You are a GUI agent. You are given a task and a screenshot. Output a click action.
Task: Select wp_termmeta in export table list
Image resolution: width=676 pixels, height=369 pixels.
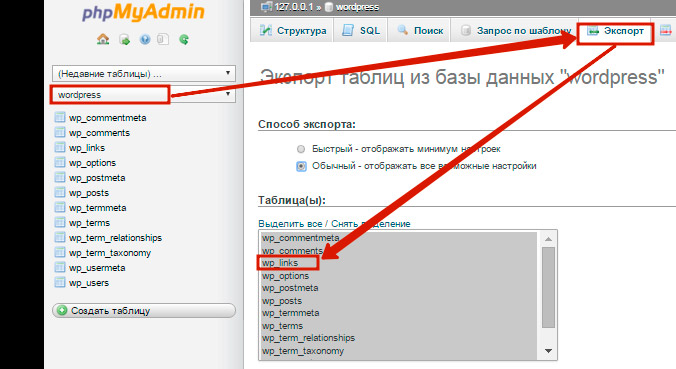click(399, 313)
